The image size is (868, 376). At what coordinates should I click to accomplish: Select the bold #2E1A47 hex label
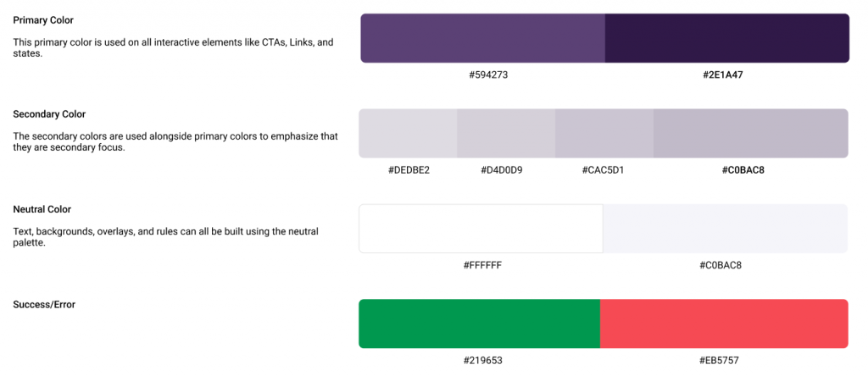click(x=723, y=75)
